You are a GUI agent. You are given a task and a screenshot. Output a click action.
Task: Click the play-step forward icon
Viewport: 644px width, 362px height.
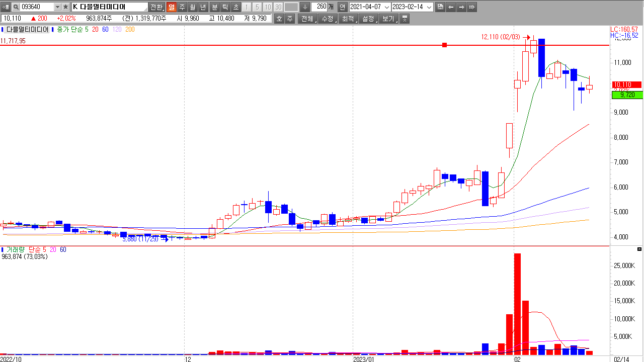(x=472, y=7)
